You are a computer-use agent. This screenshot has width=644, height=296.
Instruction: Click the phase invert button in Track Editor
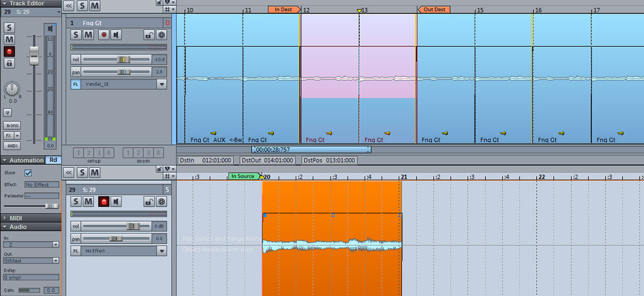click(7, 112)
